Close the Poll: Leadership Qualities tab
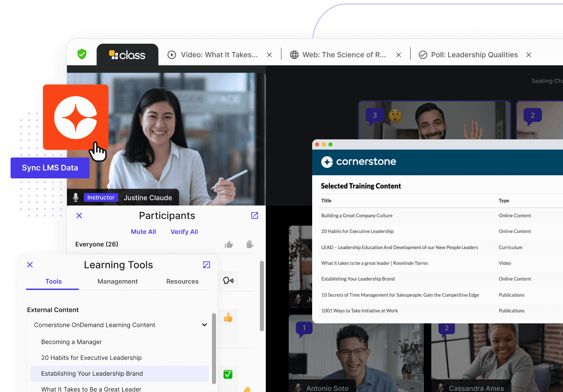 pos(529,55)
